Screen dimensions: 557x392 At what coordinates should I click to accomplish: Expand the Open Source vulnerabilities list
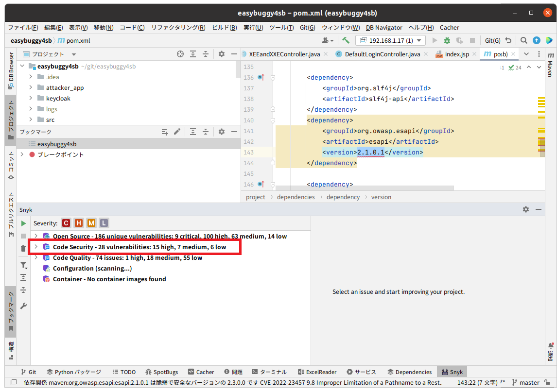(36, 237)
